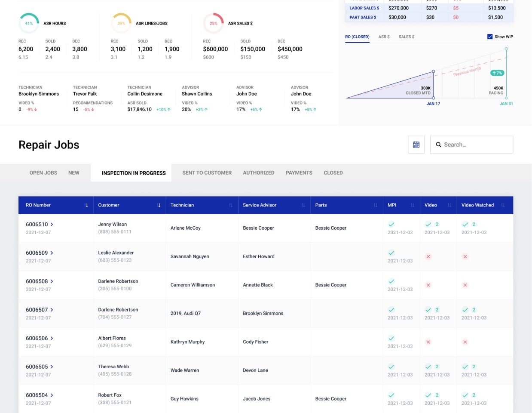532x413 pixels.
Task: Click the search magnifier icon
Action: [x=438, y=145]
